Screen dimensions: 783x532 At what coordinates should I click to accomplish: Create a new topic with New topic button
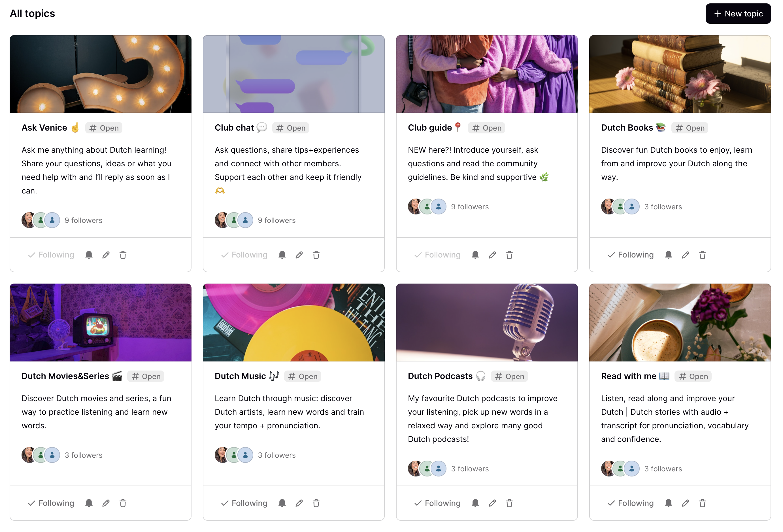[x=738, y=14]
